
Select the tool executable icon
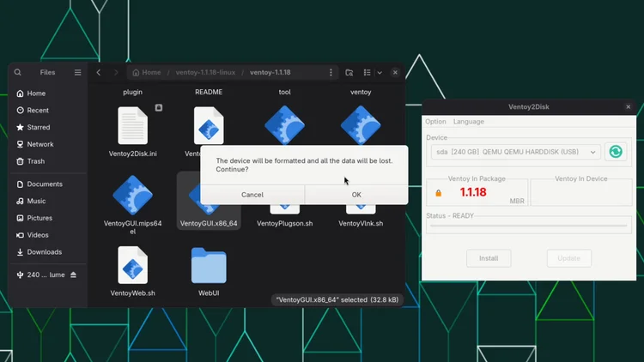pos(284,124)
